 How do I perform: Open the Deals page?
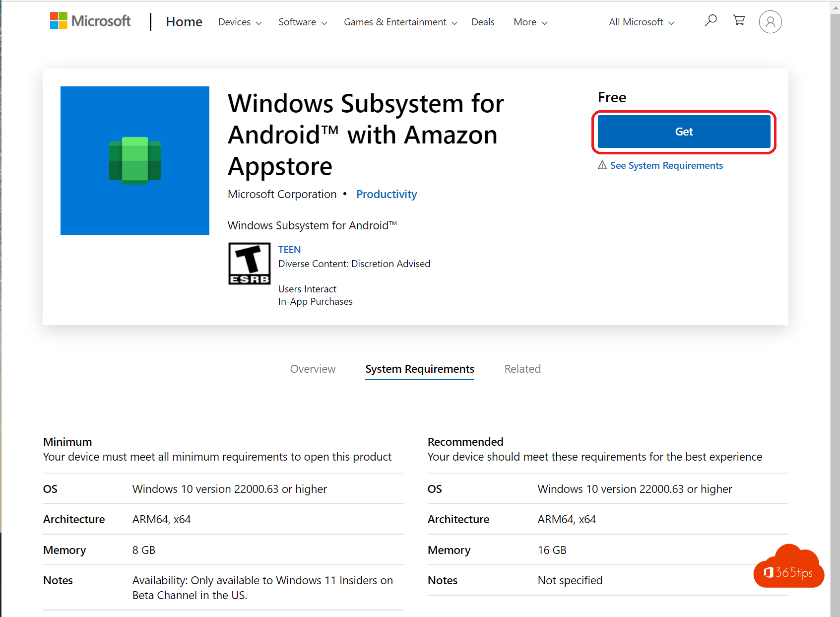[483, 22]
